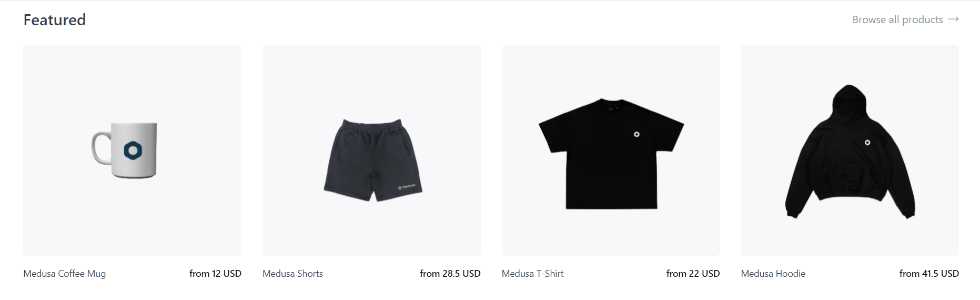Open the Browse all products link

pyautogui.click(x=905, y=19)
